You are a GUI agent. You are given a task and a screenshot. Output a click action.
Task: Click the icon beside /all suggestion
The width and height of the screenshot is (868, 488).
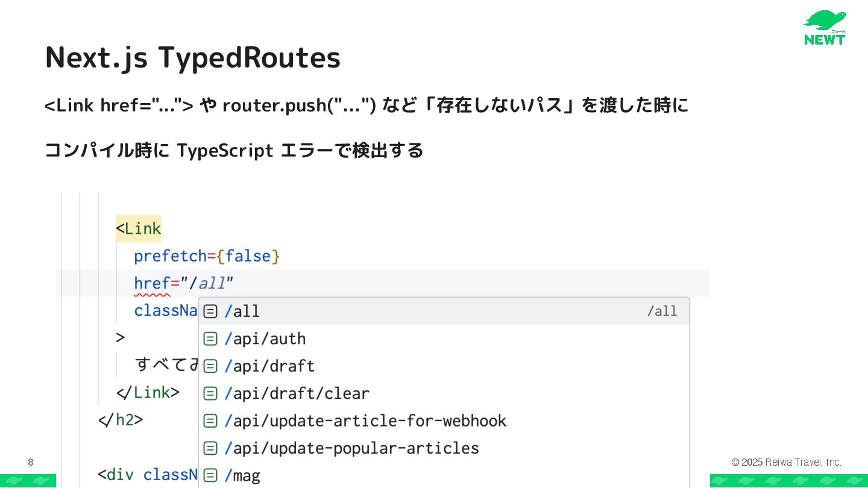210,311
